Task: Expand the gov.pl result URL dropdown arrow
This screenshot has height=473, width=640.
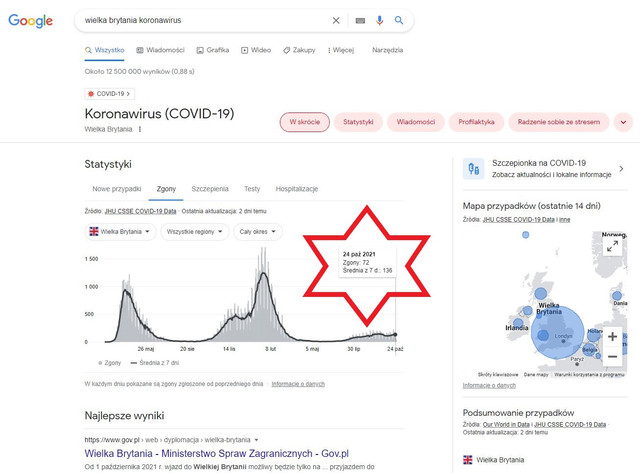Action: 256,440
